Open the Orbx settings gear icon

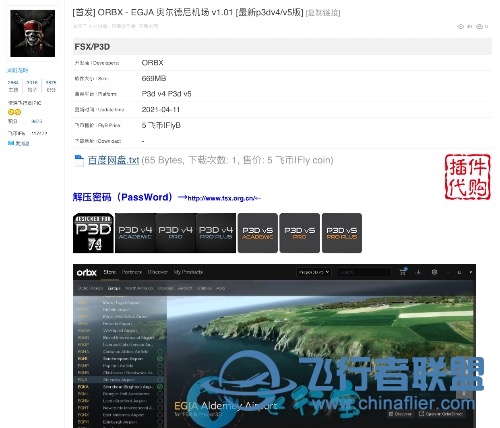434,272
